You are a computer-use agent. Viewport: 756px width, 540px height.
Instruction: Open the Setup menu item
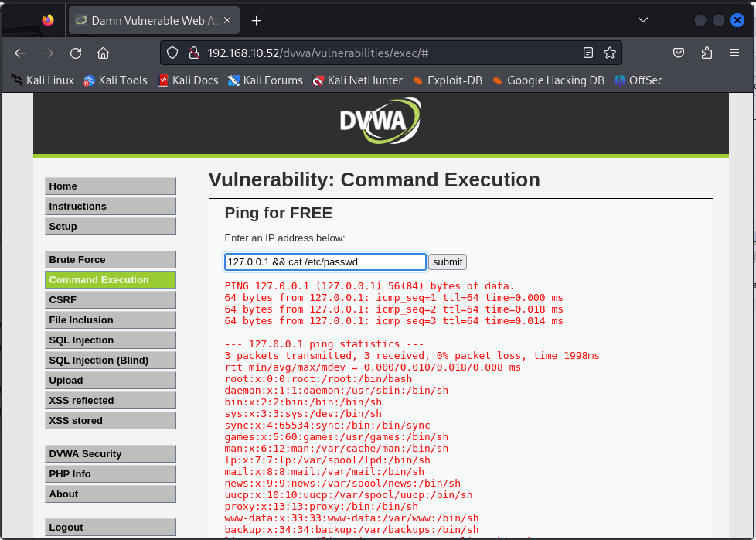coord(111,227)
